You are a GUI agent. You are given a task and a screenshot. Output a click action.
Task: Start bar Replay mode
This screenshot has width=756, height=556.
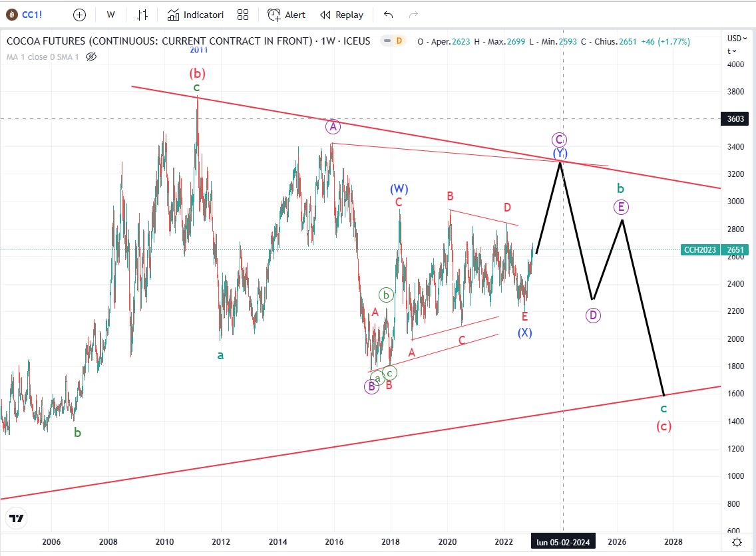(x=342, y=15)
